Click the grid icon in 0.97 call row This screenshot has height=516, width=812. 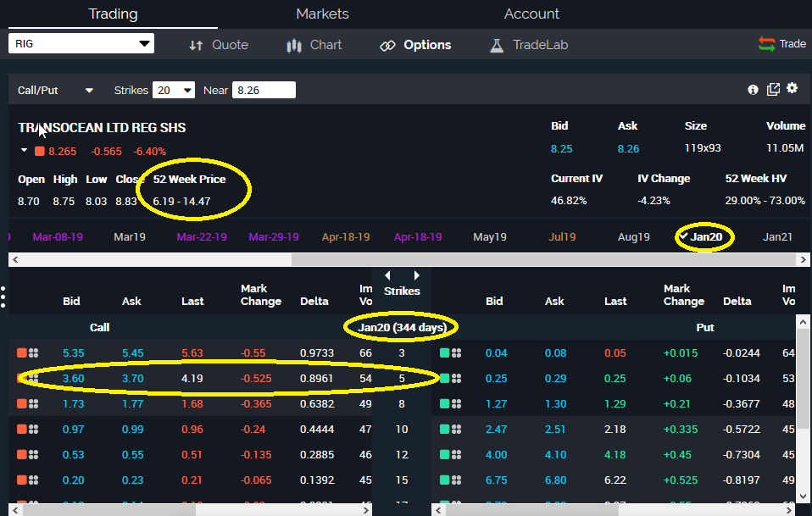pyautogui.click(x=34, y=429)
